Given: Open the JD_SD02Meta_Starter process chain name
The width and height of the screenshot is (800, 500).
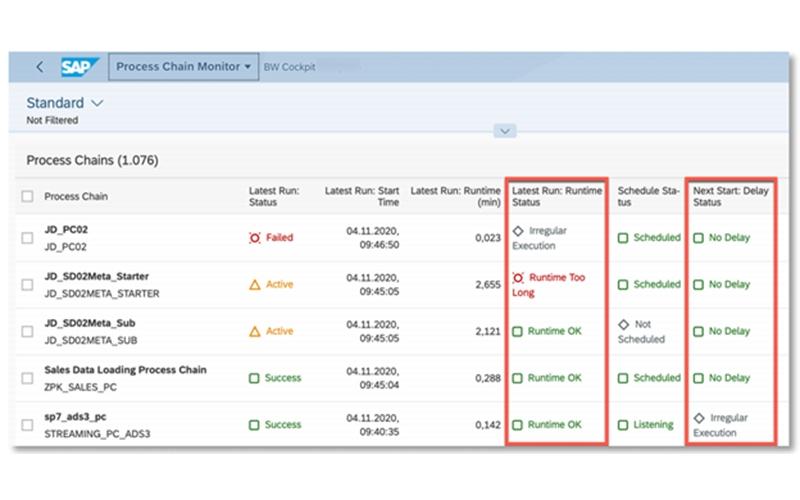Looking at the screenshot, I should [x=96, y=277].
